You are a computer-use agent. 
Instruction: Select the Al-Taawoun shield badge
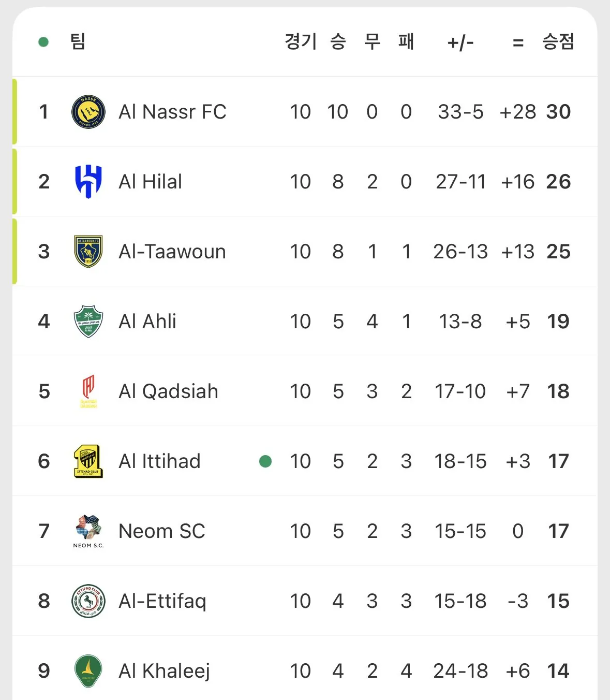pyautogui.click(x=88, y=252)
